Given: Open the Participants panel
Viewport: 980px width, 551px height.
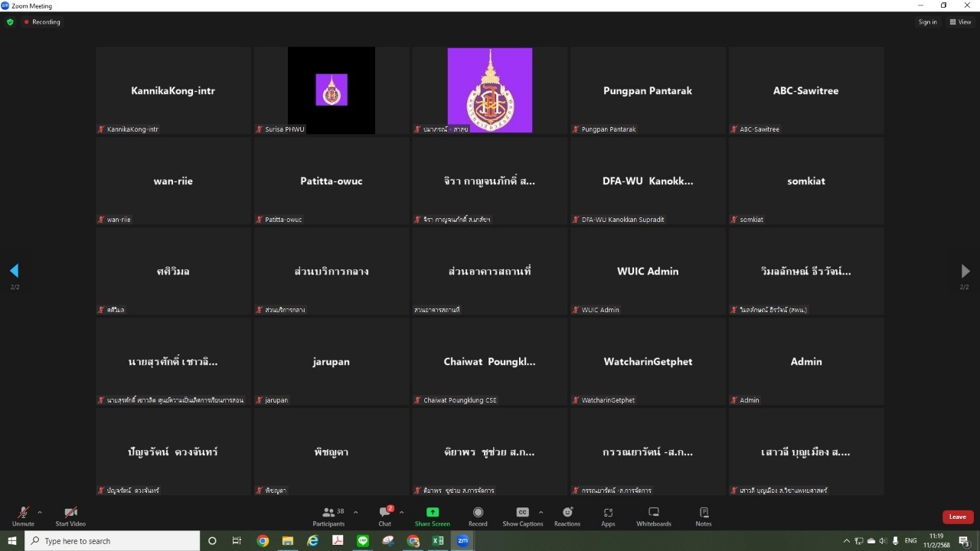Looking at the screenshot, I should [328, 516].
